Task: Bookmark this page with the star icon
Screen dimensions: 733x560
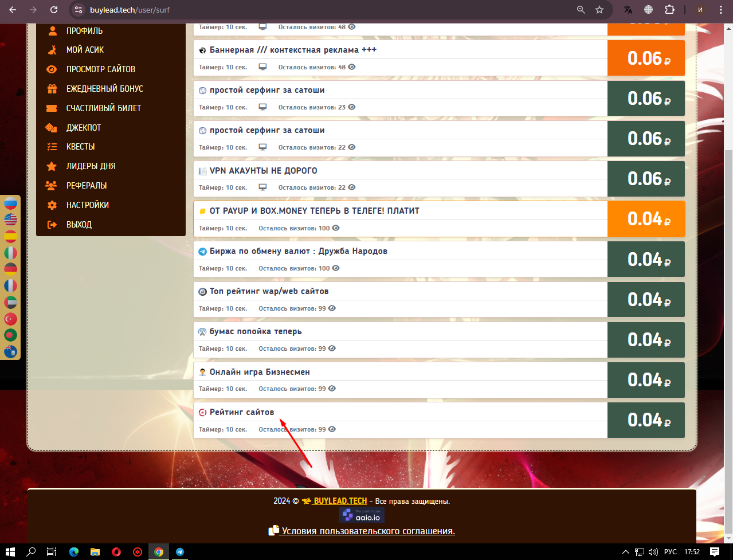Action: [599, 10]
